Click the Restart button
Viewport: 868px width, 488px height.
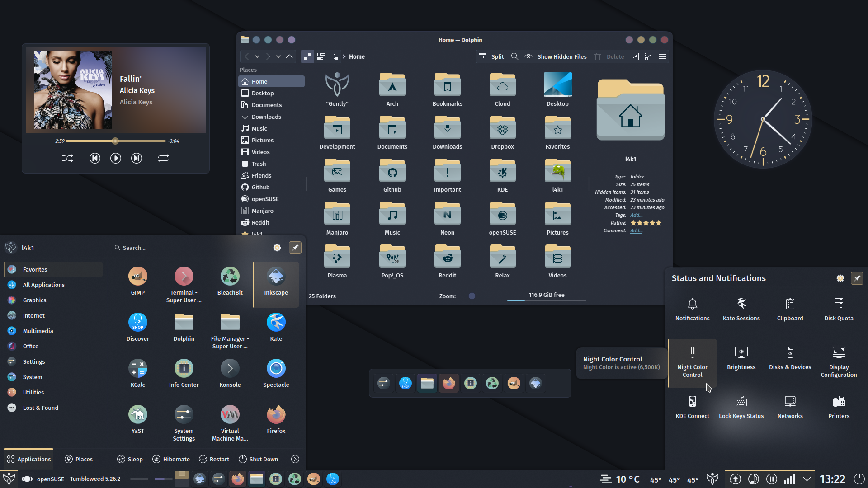(x=214, y=459)
